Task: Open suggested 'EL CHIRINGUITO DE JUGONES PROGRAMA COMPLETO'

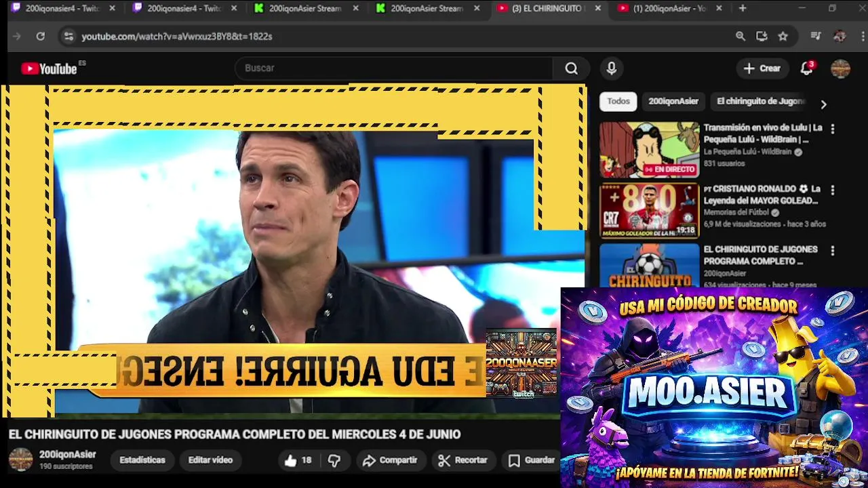Action: 761,256
